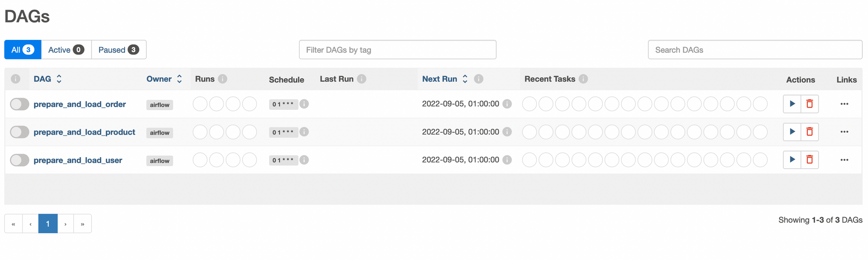Delete the prepare_and_load_order DAG
This screenshot has height=260, width=868.
[809, 104]
